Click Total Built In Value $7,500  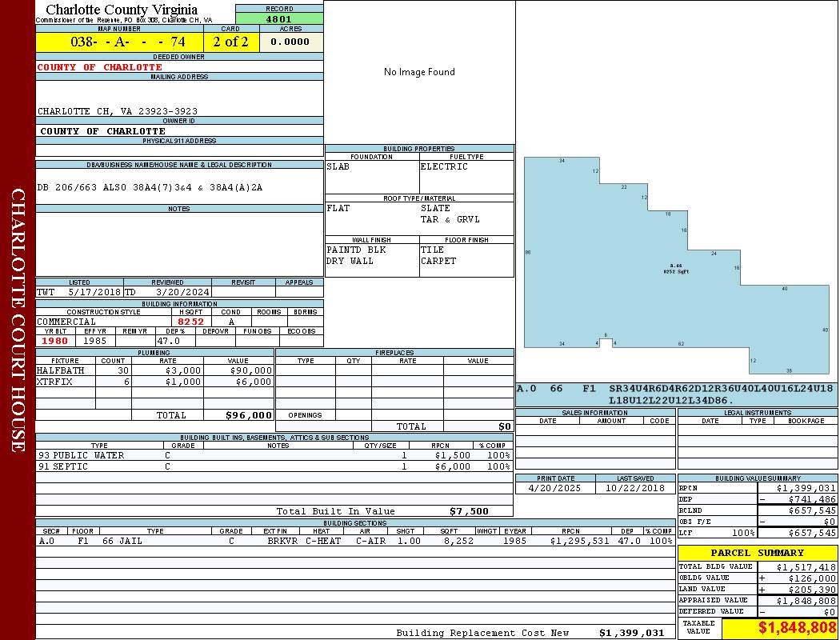469,511
